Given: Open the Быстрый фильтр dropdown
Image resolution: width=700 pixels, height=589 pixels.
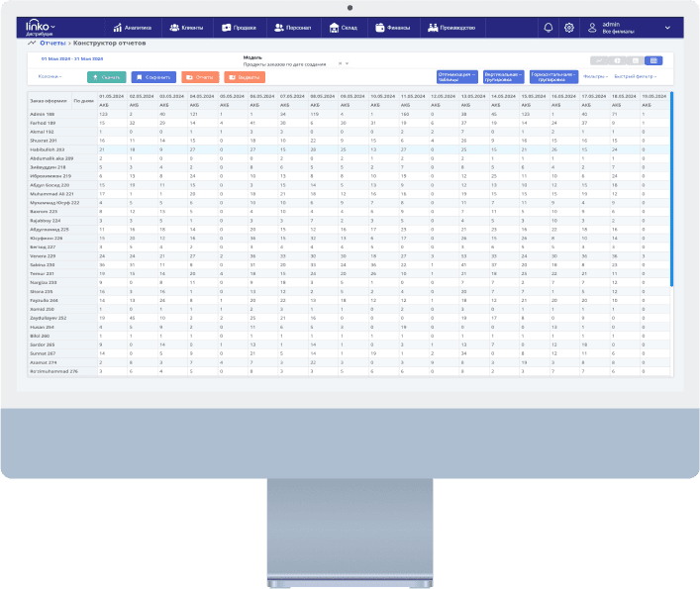Looking at the screenshot, I should pos(636,76).
